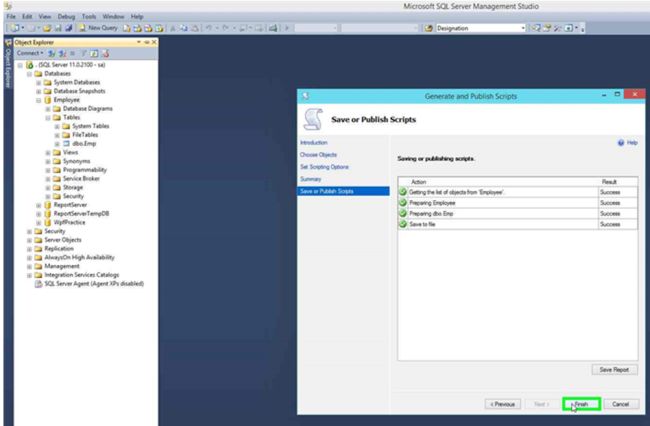Select the Database Snapshots folder
The width and height of the screenshot is (650, 426).
click(x=79, y=91)
